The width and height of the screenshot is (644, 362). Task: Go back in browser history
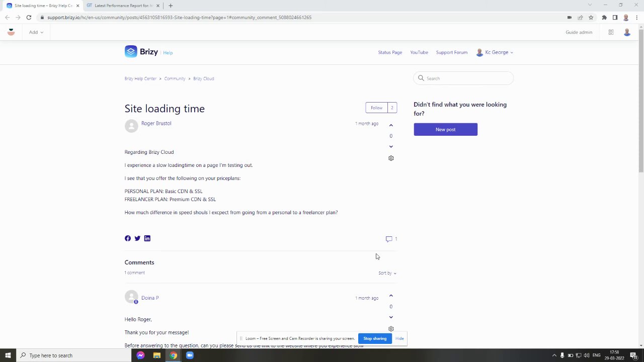(x=7, y=17)
